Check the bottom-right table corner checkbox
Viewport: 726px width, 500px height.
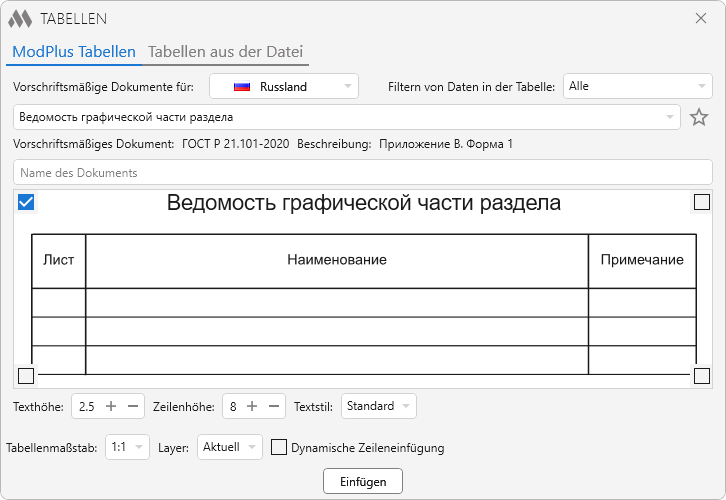point(702,376)
